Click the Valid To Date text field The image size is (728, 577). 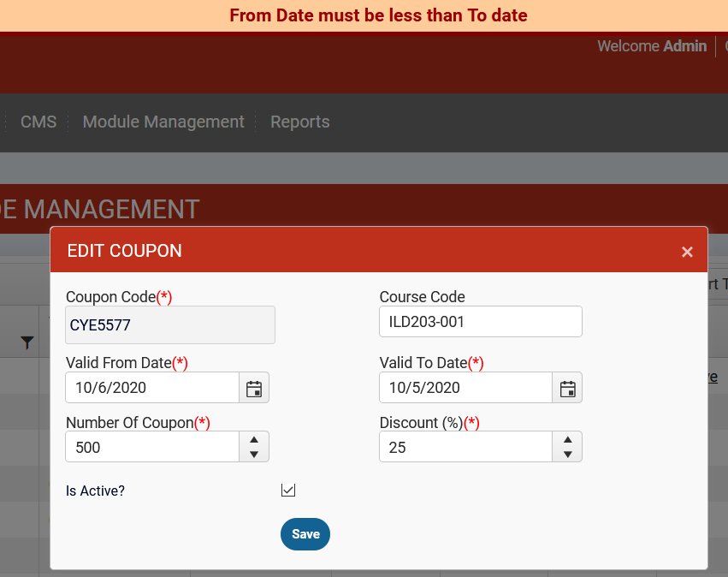(x=465, y=388)
